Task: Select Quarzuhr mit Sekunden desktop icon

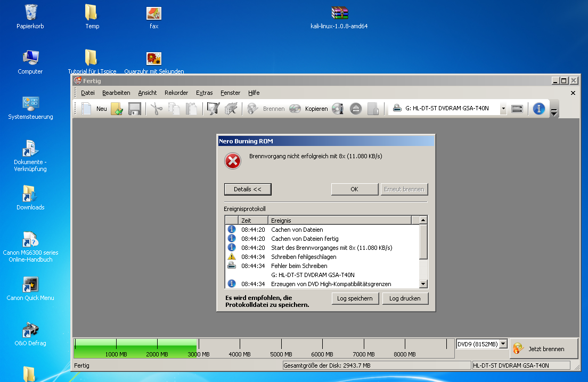Action: coord(154,62)
